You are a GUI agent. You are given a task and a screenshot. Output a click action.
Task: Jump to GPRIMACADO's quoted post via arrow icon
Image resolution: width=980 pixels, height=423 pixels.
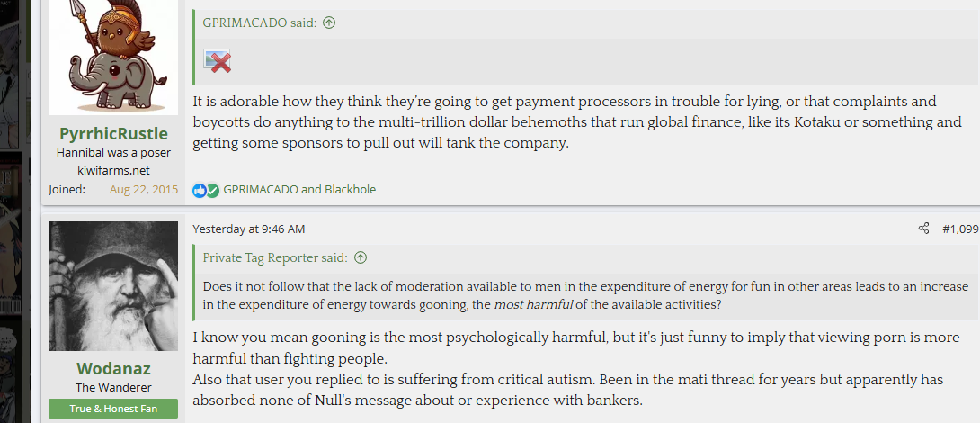point(329,22)
